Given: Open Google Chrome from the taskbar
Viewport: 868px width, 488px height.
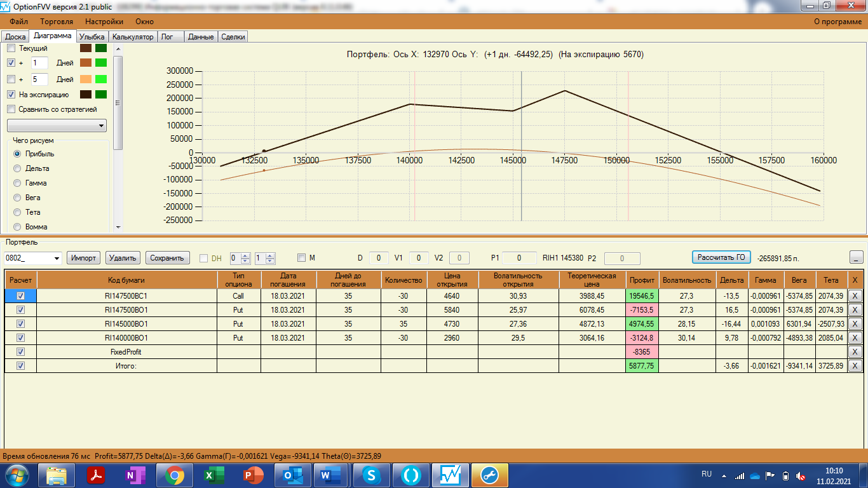Looking at the screenshot, I should pos(174,475).
